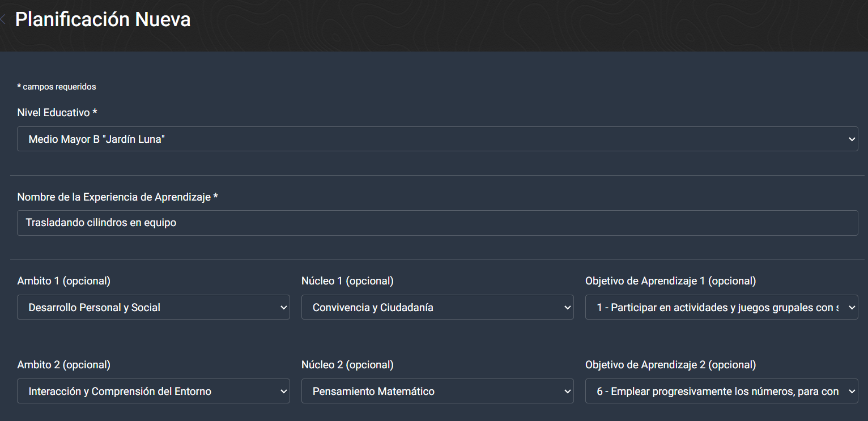Image resolution: width=868 pixels, height=421 pixels.
Task: Click the "Objetivo de Aprendizaje 1 (opcional)" label
Action: [670, 280]
